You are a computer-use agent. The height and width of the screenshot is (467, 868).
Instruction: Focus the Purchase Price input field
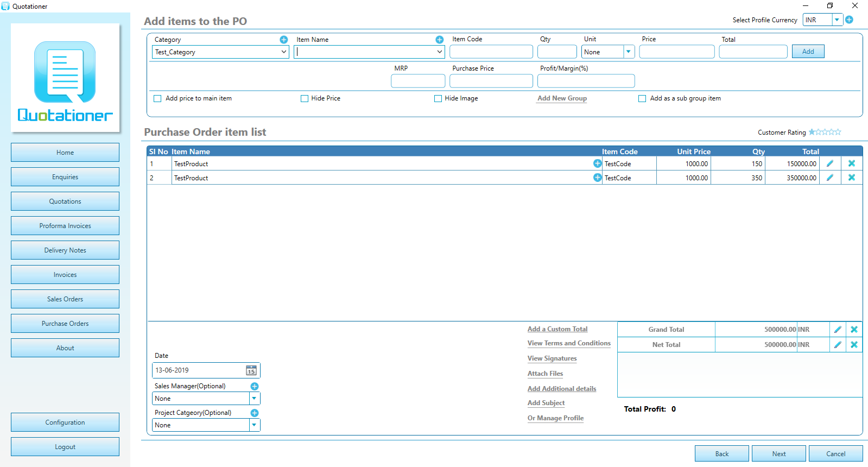pyautogui.click(x=491, y=81)
